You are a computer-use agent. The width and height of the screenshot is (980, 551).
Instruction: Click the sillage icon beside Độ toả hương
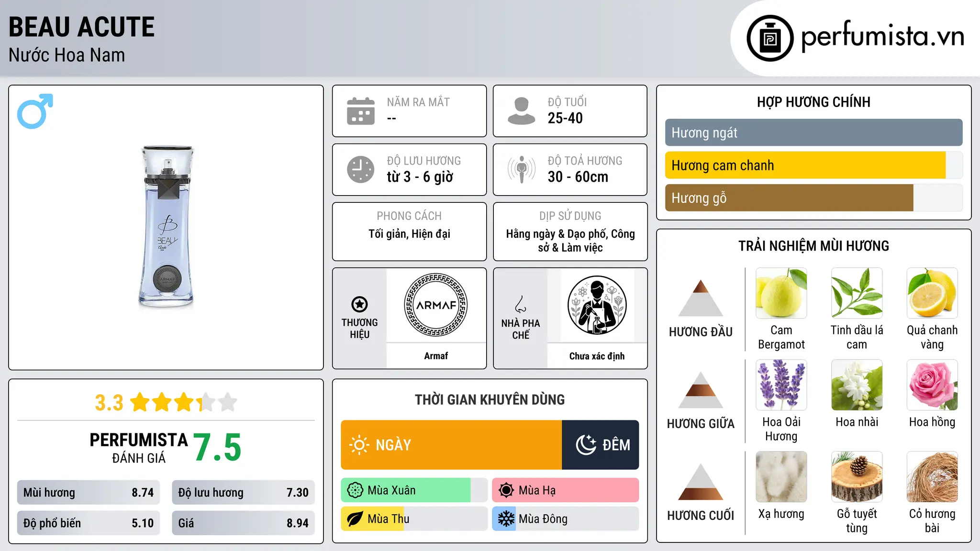522,169
